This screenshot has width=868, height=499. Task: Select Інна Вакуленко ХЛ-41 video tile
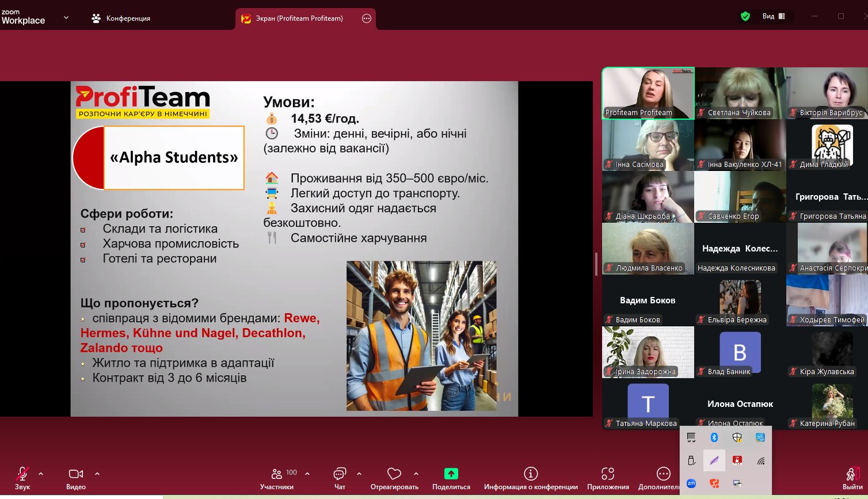pyautogui.click(x=740, y=145)
